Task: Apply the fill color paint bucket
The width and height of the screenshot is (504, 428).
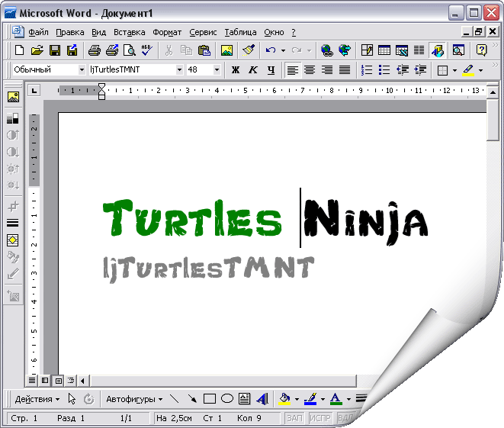Action: 284,399
